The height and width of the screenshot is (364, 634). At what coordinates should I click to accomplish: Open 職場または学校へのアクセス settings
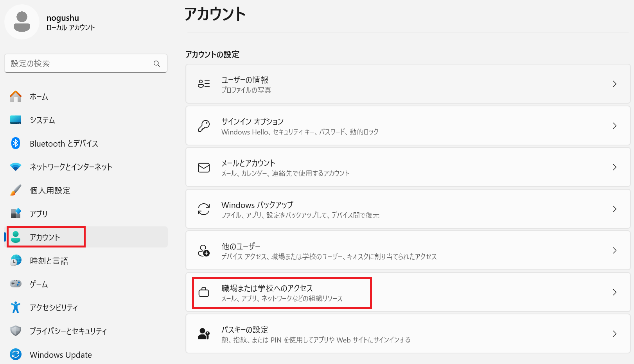(x=408, y=292)
